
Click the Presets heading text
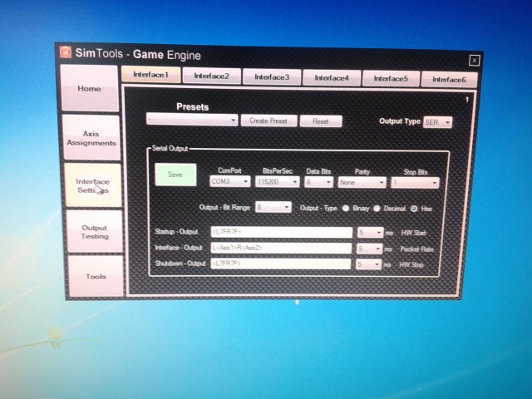click(x=192, y=107)
